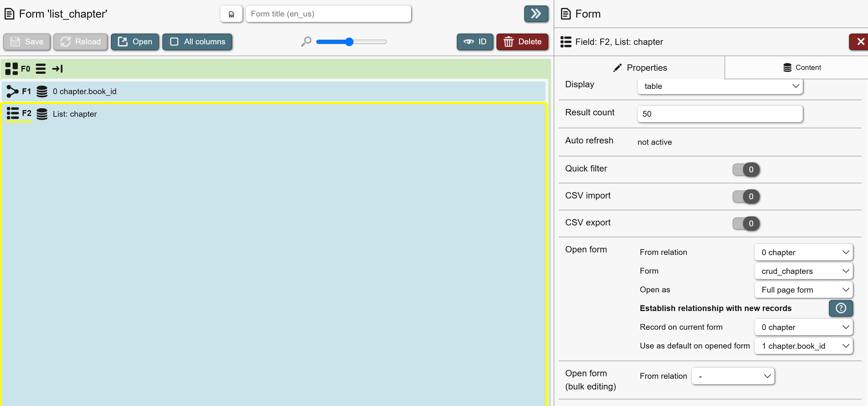Enable the CSV export toggle

click(x=746, y=224)
